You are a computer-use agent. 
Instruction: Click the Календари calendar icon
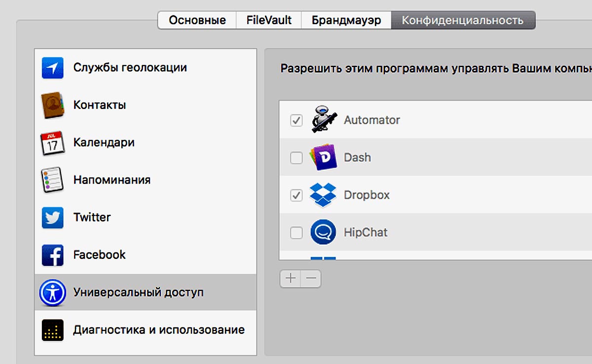[52, 143]
